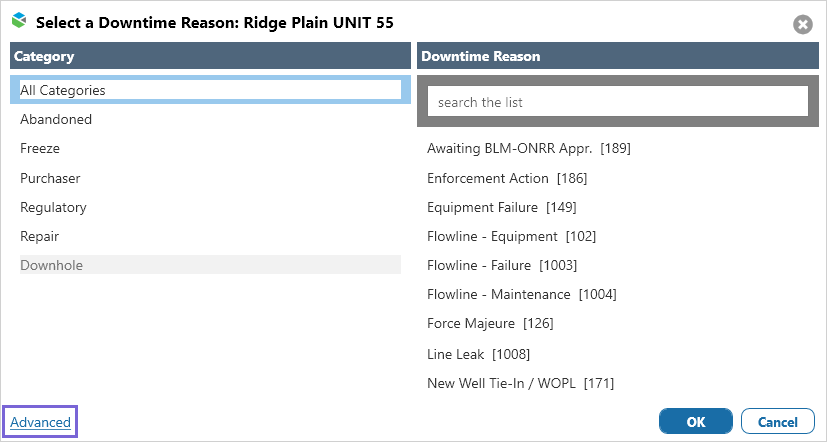Pick Line Leak [1008] reason

(x=478, y=353)
